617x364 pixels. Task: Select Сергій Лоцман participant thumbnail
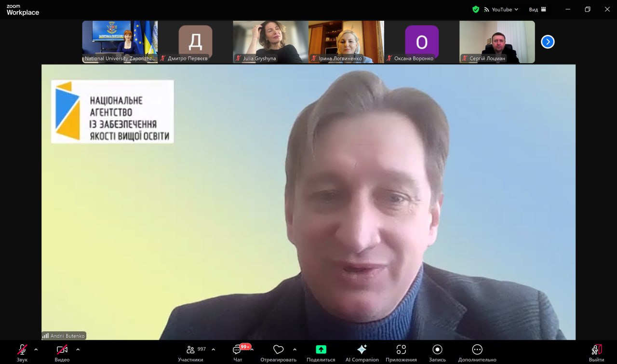pos(497,42)
